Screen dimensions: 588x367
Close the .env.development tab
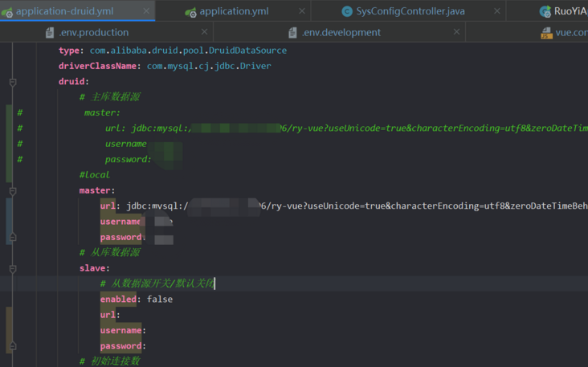click(x=456, y=32)
